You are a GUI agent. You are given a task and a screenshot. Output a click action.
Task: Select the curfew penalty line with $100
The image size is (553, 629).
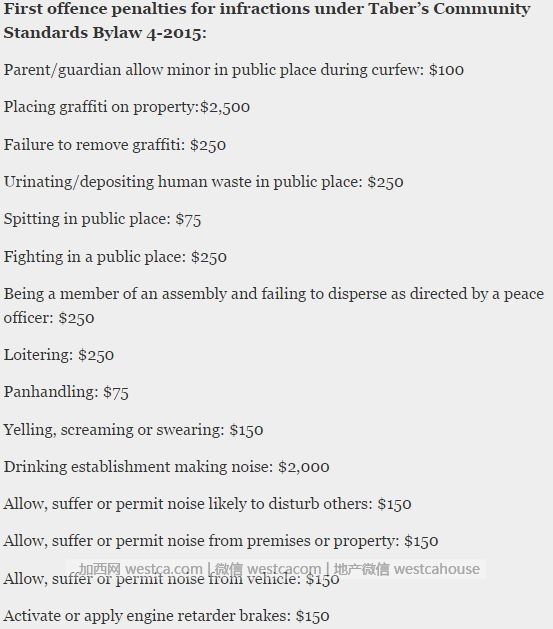234,70
